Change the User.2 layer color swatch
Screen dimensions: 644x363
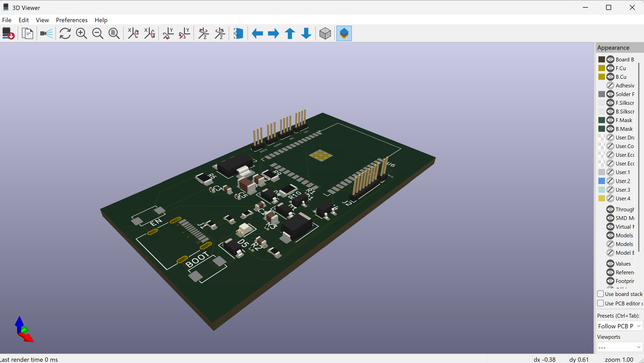pos(601,181)
